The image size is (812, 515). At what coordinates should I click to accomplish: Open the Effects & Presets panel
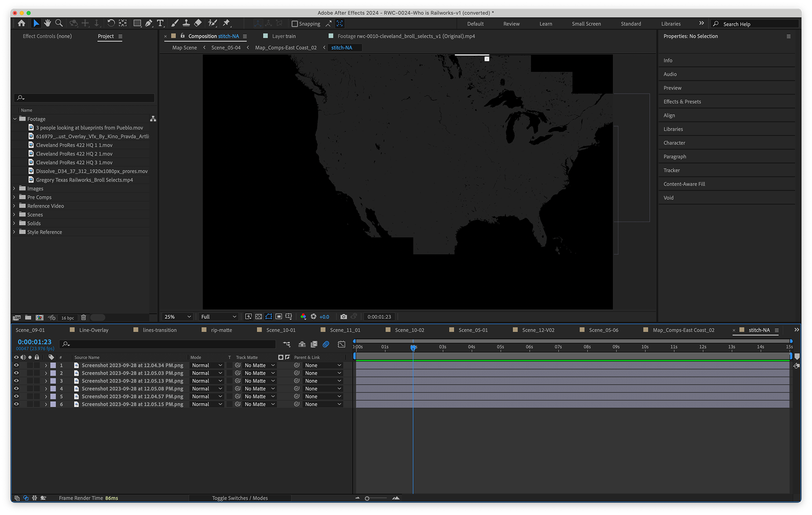coord(682,101)
